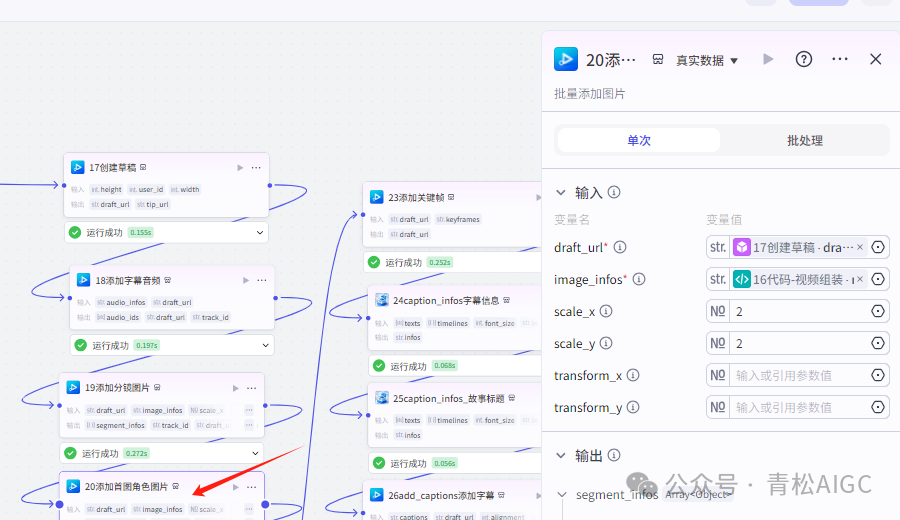Viewport: 900px width, 520px height.
Task: Click the 批量添加图片 description text
Action: click(x=589, y=94)
